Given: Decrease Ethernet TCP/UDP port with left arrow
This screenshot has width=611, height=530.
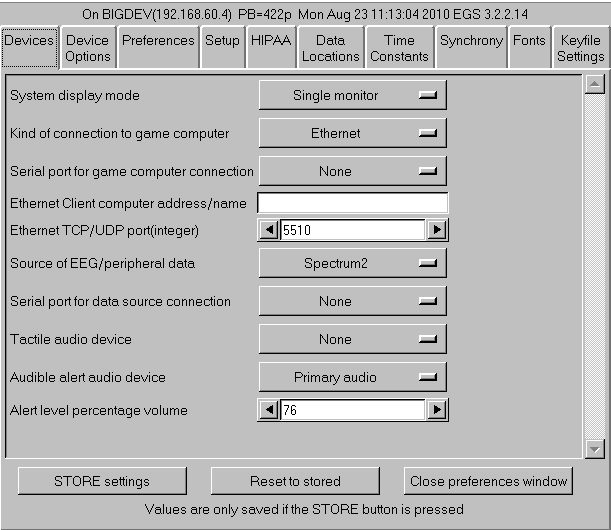Looking at the screenshot, I should pyautogui.click(x=268, y=230).
